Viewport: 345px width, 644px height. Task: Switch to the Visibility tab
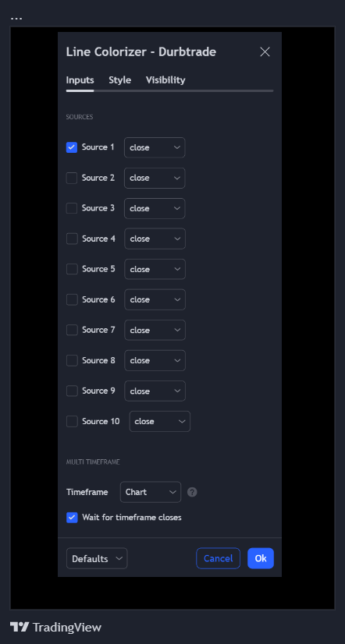[x=165, y=80]
